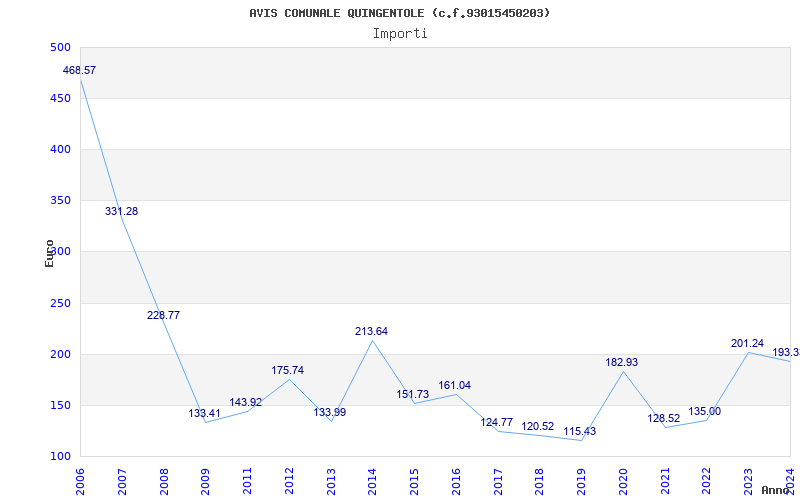Click year 2020 on x-axis
Viewport: 800px width, 500px height.
[623, 482]
